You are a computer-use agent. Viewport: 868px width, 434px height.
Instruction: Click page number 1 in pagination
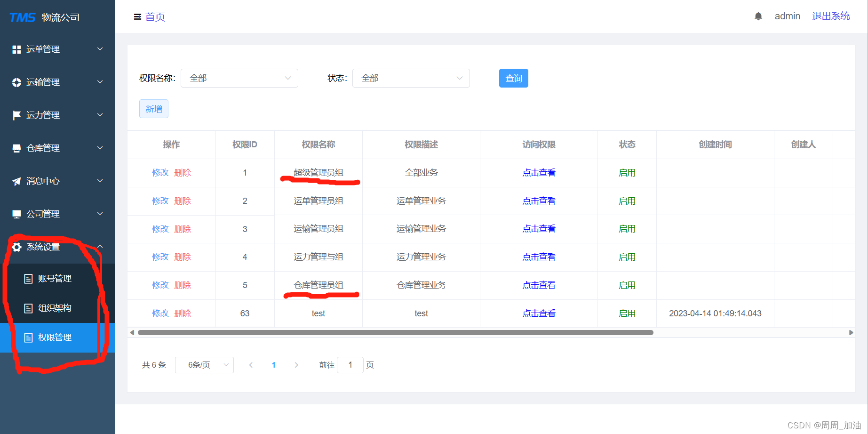click(274, 365)
